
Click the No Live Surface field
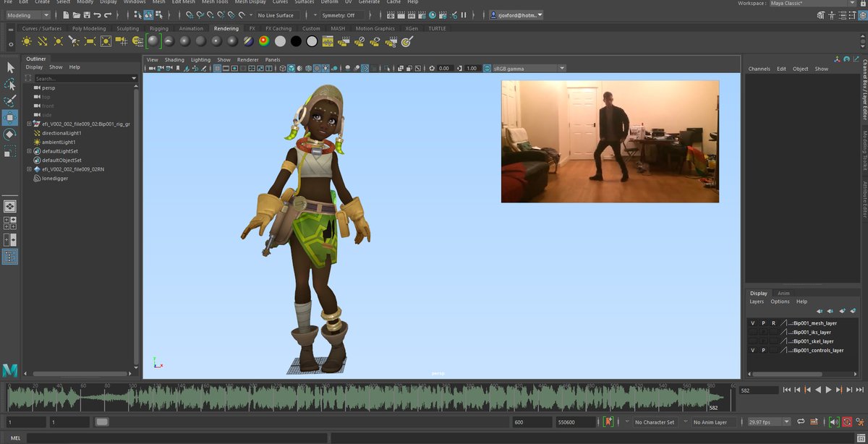click(x=276, y=15)
